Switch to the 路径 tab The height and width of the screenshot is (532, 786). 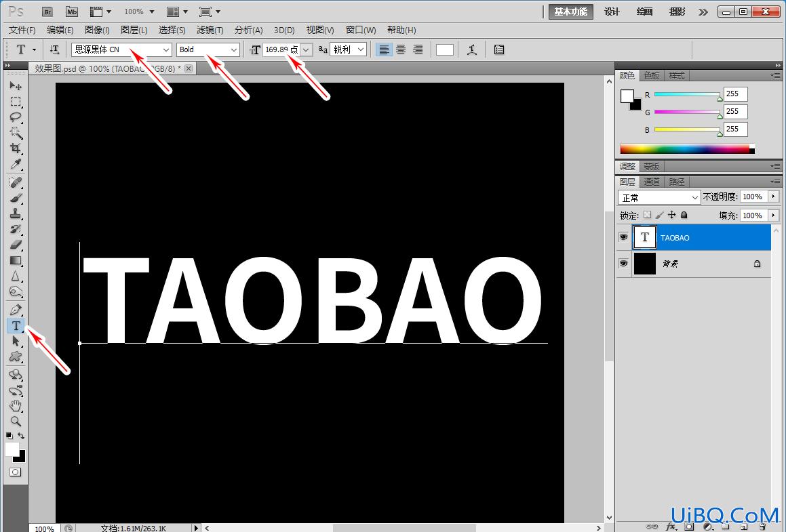(x=677, y=182)
